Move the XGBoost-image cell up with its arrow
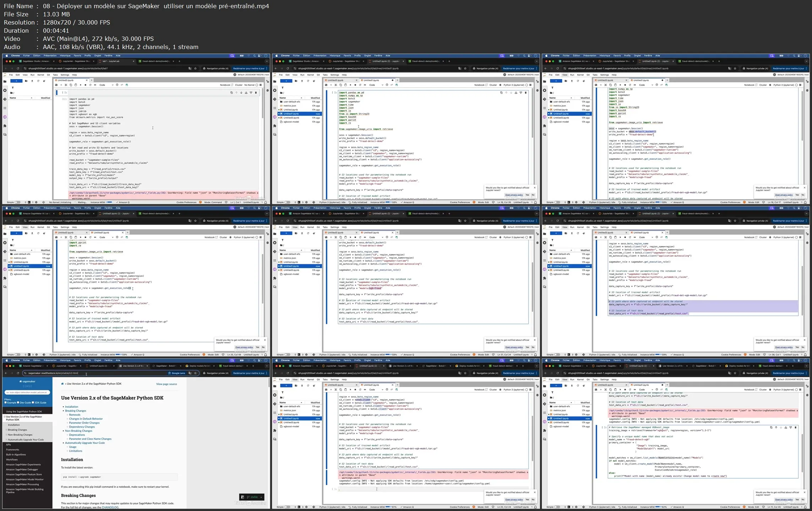The height and width of the screenshot is (511, 812). tap(776, 428)
